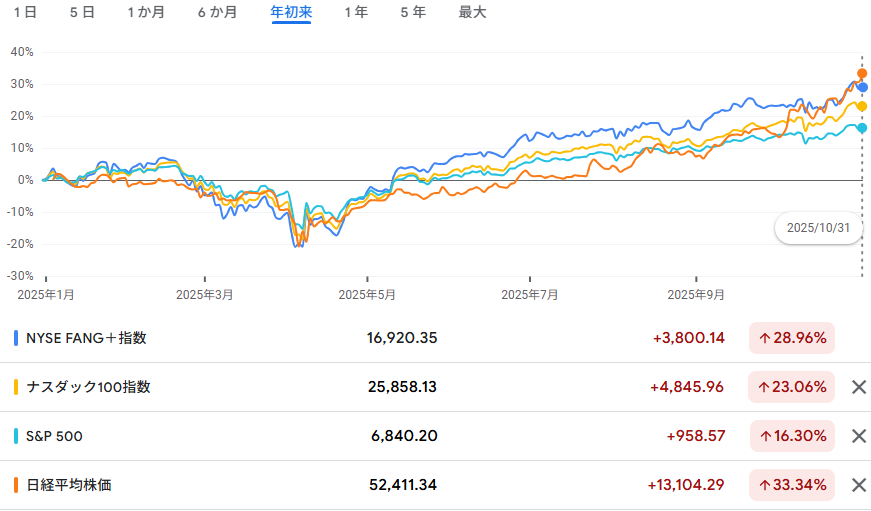Remove 日経平均株価 with its X icon
This screenshot has height=511, width=871.
(x=857, y=485)
